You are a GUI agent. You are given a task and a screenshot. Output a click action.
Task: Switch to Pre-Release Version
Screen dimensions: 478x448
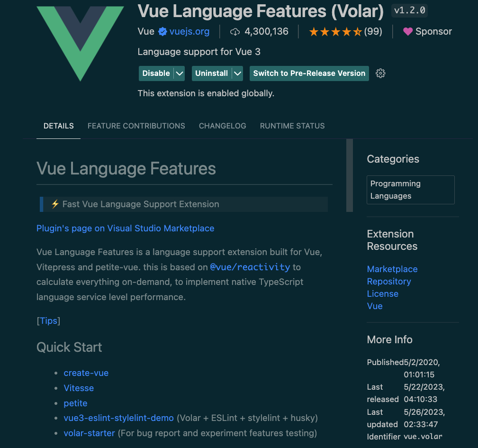(x=309, y=73)
